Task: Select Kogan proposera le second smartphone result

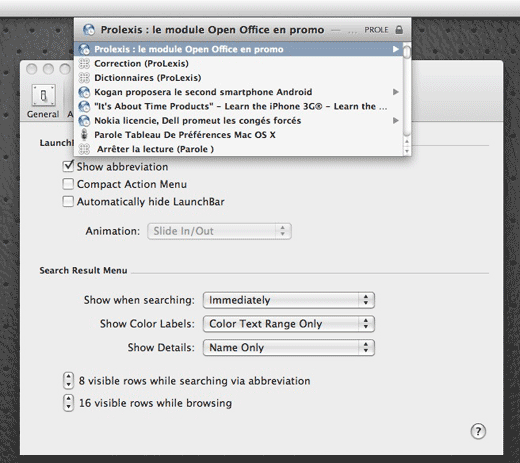Action: [x=238, y=92]
